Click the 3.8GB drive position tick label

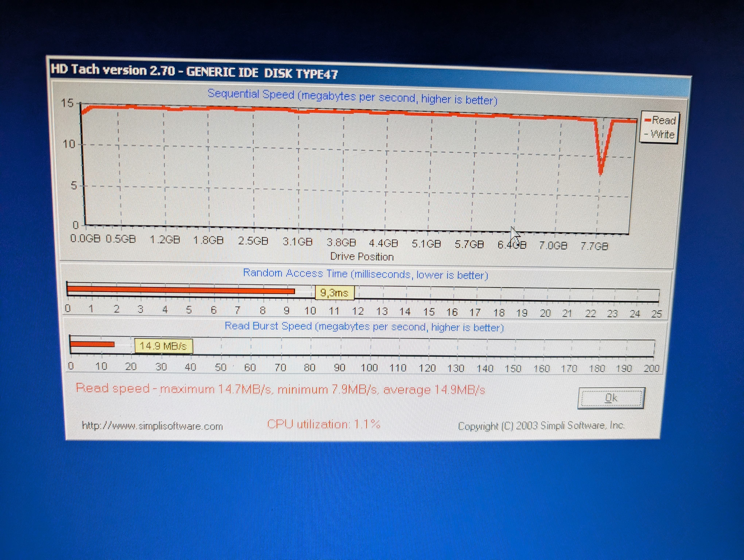tap(341, 242)
